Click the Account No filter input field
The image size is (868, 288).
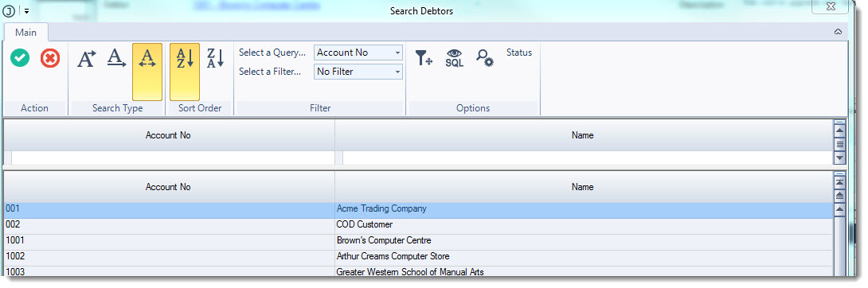pos(173,158)
